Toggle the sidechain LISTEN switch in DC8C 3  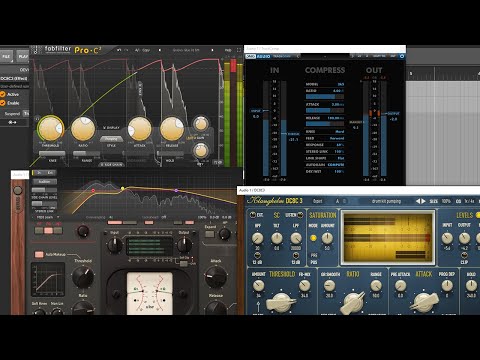click(x=300, y=215)
